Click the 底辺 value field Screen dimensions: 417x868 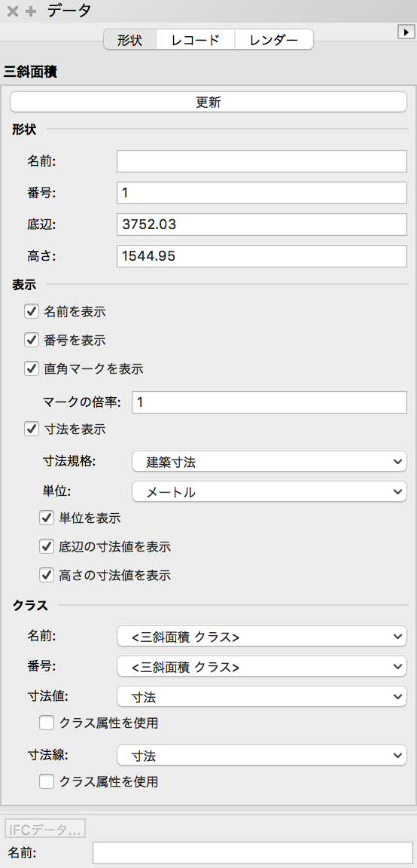262,225
